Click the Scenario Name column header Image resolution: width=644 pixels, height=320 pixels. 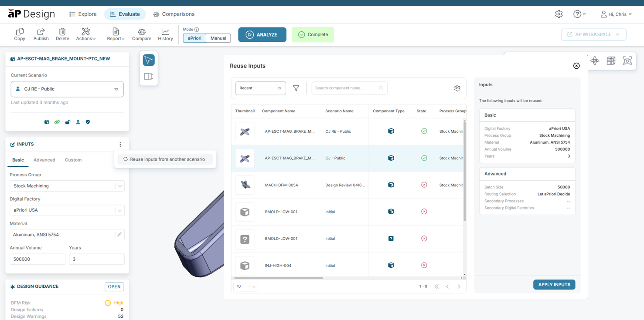point(339,111)
